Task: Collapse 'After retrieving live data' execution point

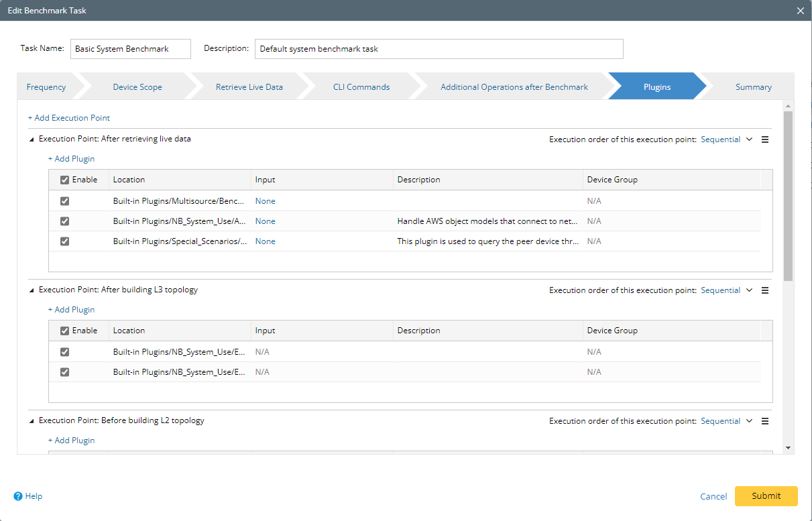Action: [x=31, y=139]
